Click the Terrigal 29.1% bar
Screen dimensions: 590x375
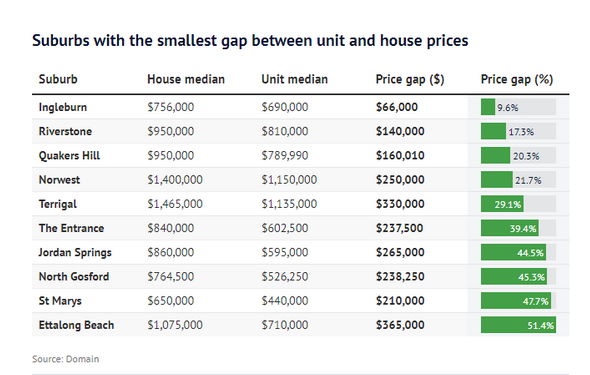coord(502,204)
